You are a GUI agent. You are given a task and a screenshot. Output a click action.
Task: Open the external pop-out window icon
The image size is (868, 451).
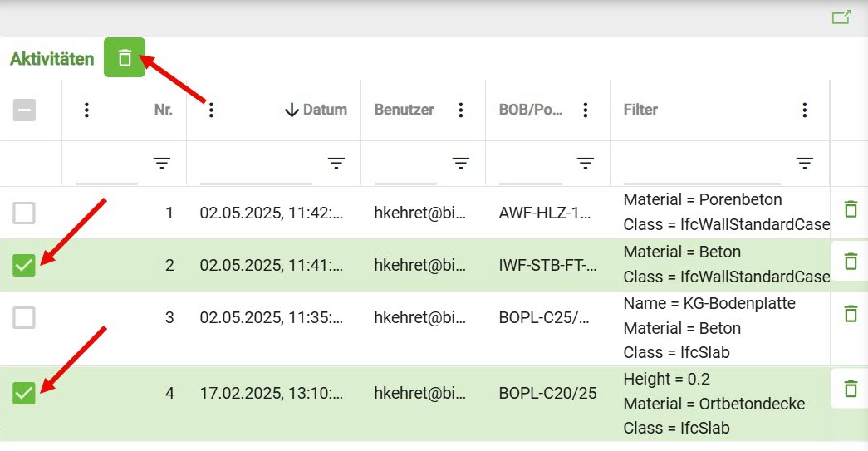coord(841,17)
